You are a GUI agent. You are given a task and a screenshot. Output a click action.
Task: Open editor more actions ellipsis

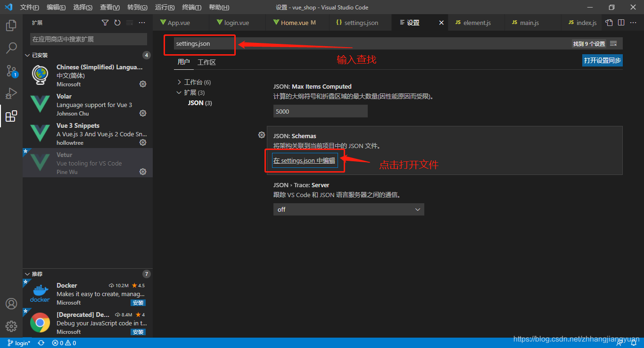pyautogui.click(x=634, y=23)
